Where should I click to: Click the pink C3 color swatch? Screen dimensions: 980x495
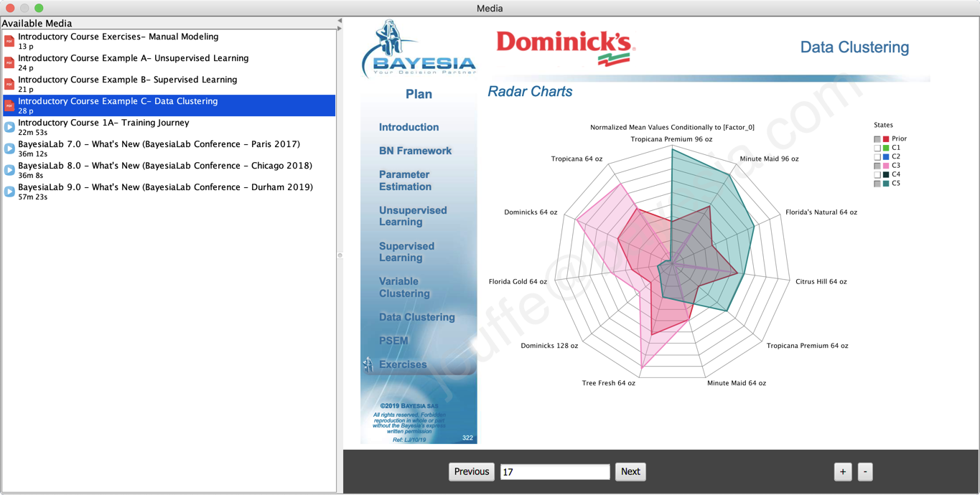tap(886, 166)
